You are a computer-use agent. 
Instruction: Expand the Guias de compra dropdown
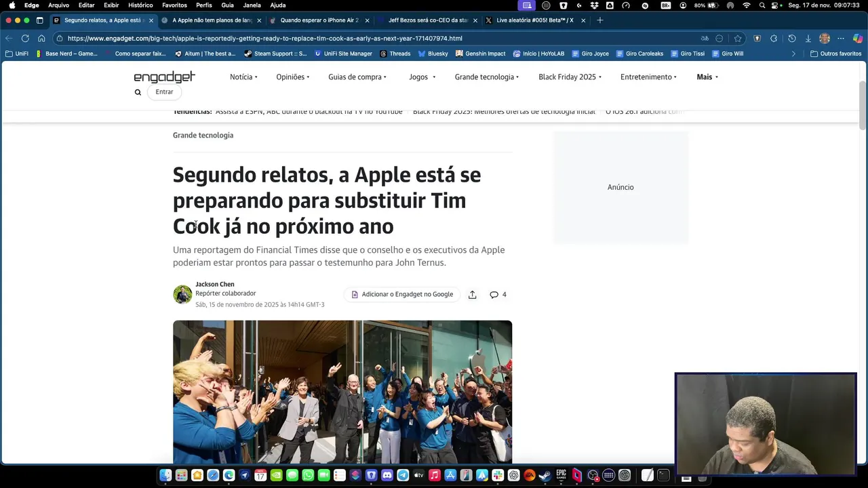point(357,77)
